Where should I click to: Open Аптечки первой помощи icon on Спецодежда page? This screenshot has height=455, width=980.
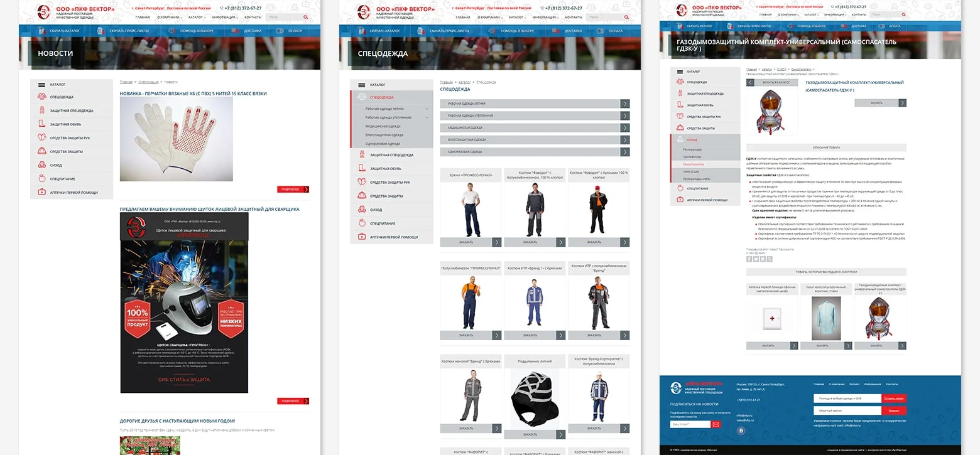pyautogui.click(x=362, y=237)
